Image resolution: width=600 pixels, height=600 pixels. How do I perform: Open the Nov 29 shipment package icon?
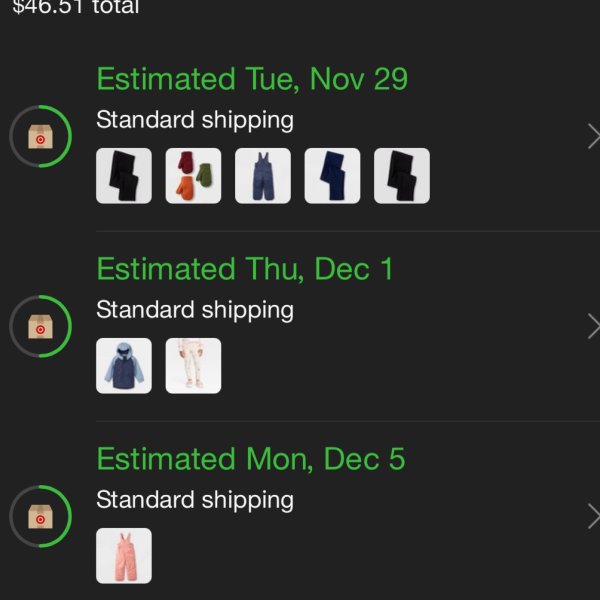40,136
